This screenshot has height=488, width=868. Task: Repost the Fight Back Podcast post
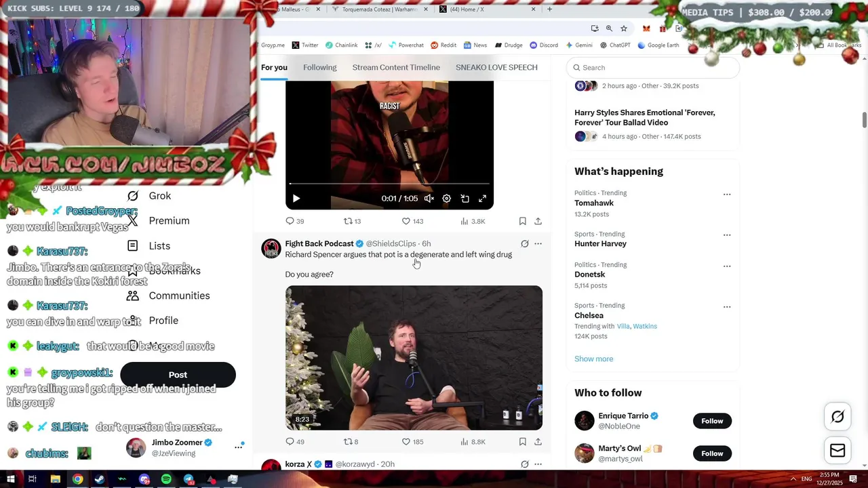point(351,442)
